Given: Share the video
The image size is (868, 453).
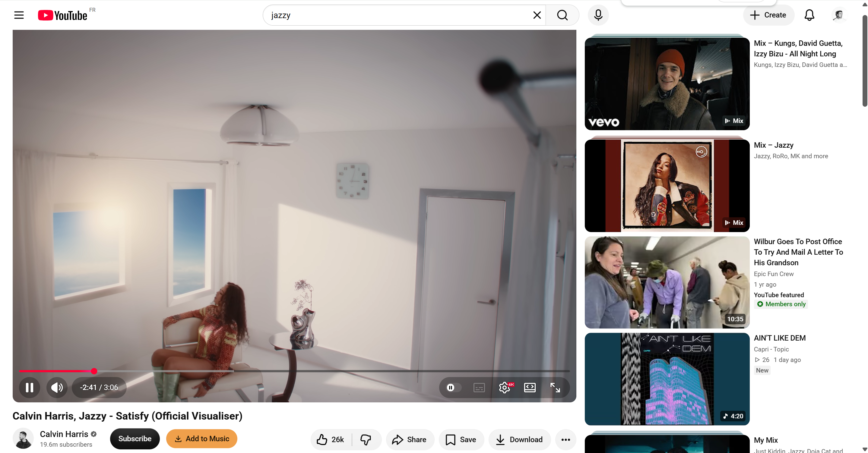Looking at the screenshot, I should (410, 439).
